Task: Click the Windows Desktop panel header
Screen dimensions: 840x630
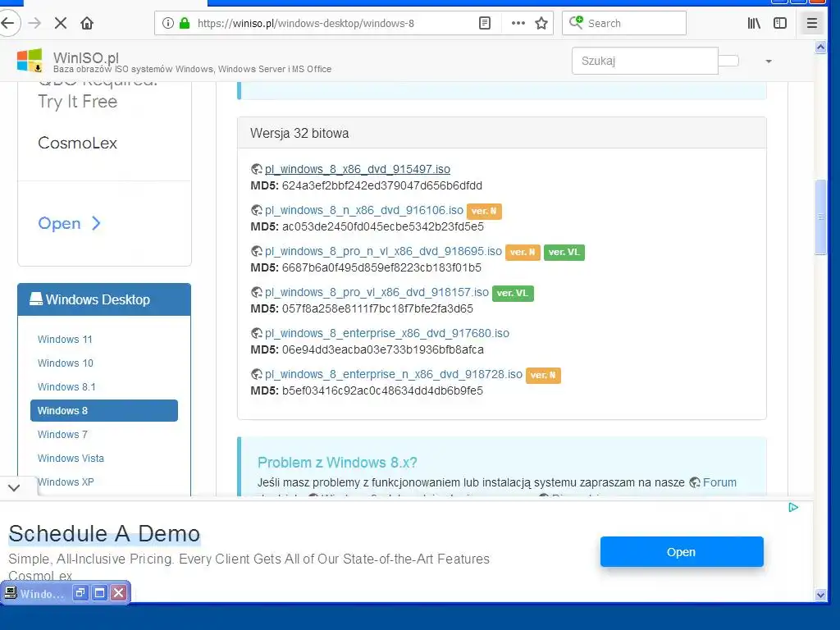Action: click(x=104, y=299)
